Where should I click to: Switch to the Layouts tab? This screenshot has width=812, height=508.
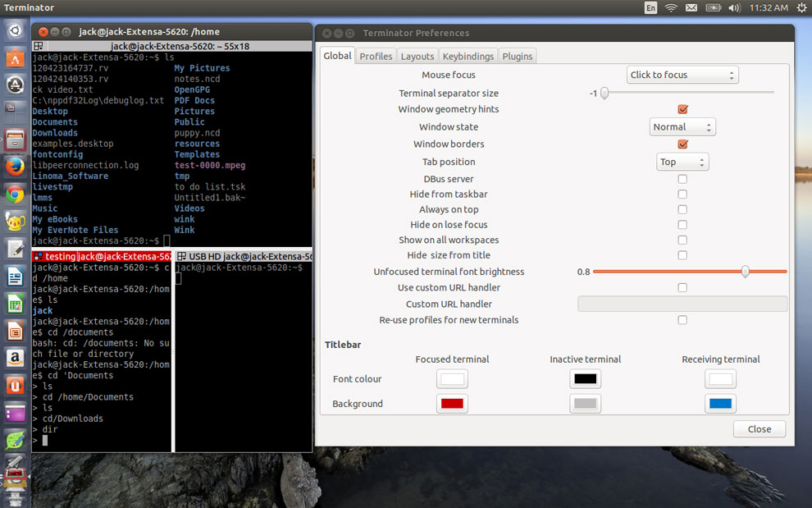click(417, 56)
